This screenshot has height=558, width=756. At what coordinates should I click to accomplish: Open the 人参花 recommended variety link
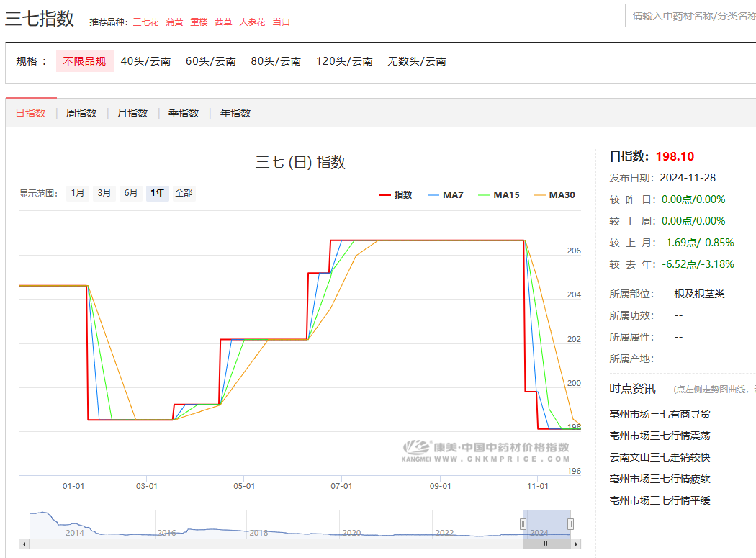[x=252, y=22]
